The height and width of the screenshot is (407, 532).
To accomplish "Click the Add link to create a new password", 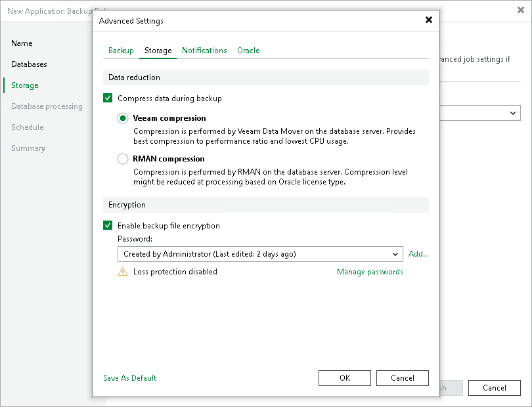I will (x=418, y=254).
